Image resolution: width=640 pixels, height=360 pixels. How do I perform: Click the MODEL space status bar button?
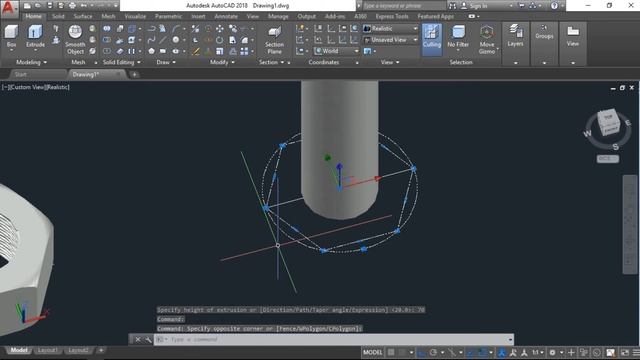click(373, 352)
